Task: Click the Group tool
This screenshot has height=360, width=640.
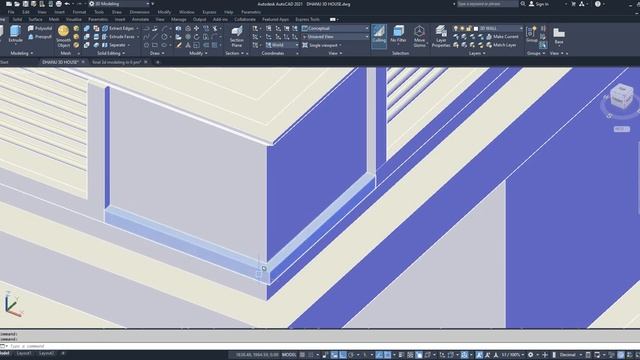Action: (x=531, y=34)
